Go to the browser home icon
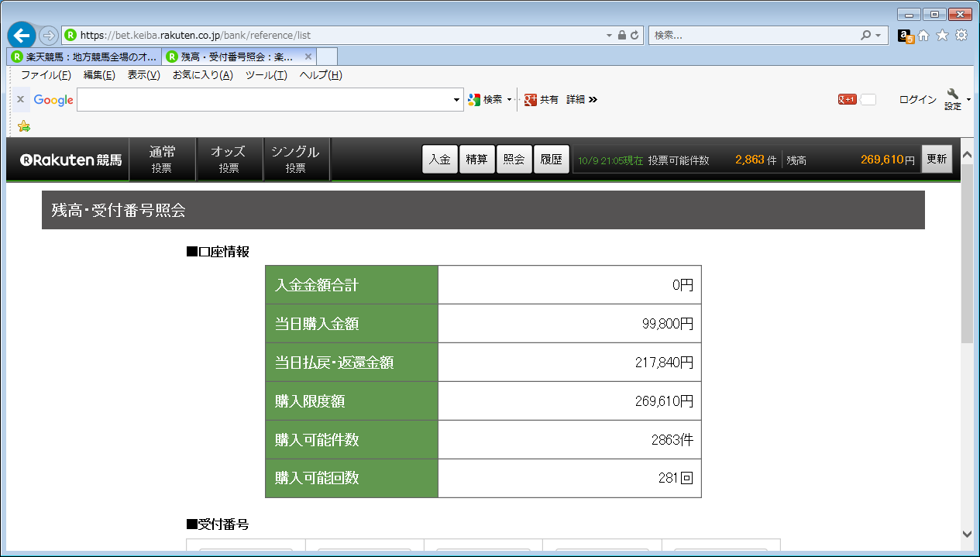Image resolution: width=980 pixels, height=557 pixels. click(923, 36)
